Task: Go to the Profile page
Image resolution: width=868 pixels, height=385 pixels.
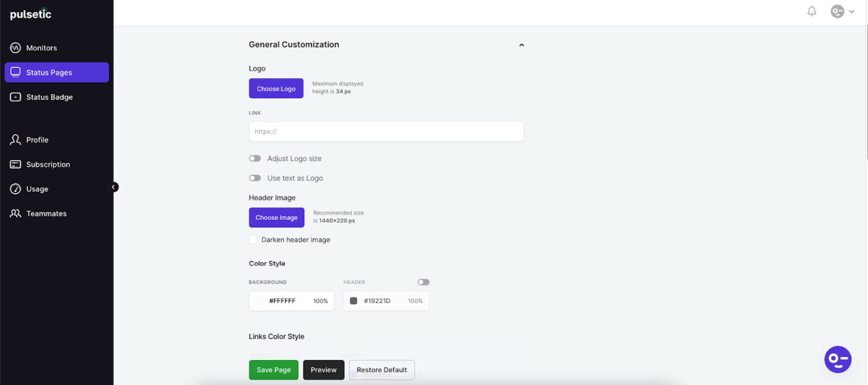Action: [37, 139]
